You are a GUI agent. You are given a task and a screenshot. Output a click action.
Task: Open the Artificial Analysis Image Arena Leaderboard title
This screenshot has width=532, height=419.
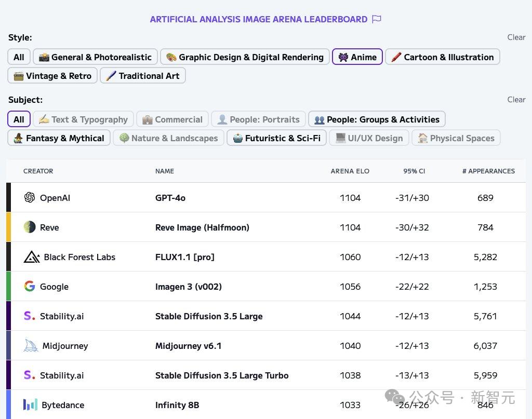tap(259, 19)
